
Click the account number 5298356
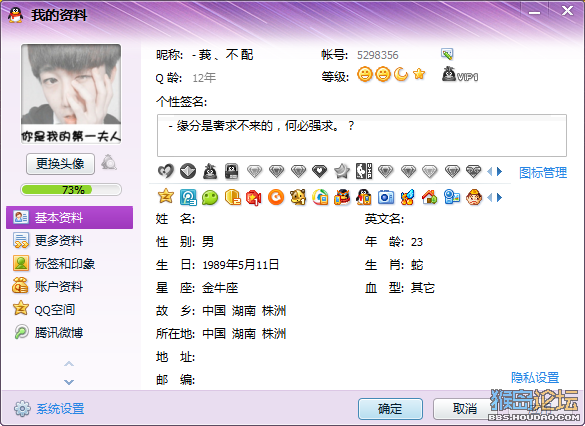point(378,55)
